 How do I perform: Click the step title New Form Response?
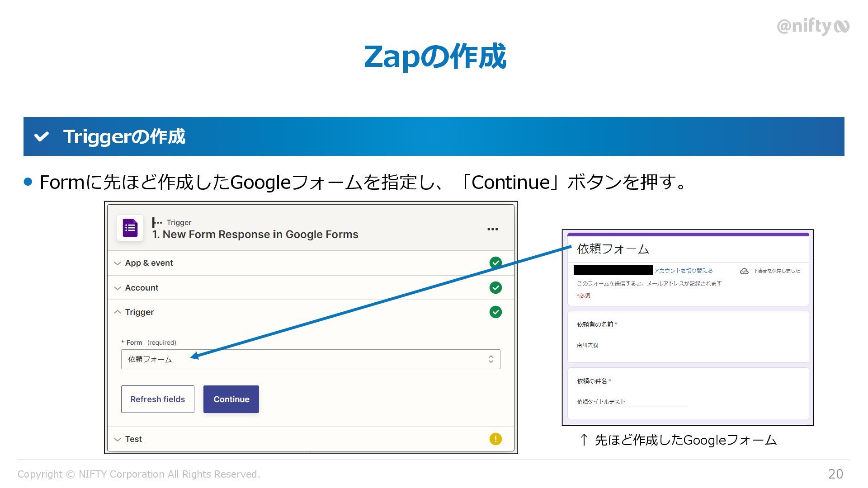[255, 235]
